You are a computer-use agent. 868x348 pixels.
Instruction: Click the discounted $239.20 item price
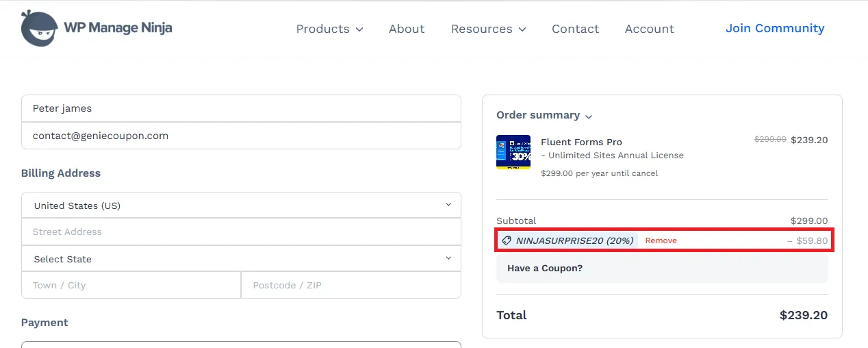point(809,140)
